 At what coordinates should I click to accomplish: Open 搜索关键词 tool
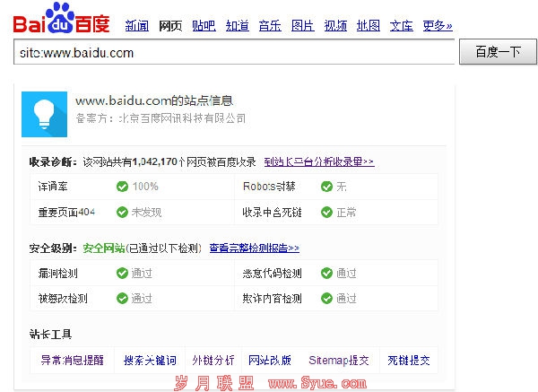coord(150,361)
